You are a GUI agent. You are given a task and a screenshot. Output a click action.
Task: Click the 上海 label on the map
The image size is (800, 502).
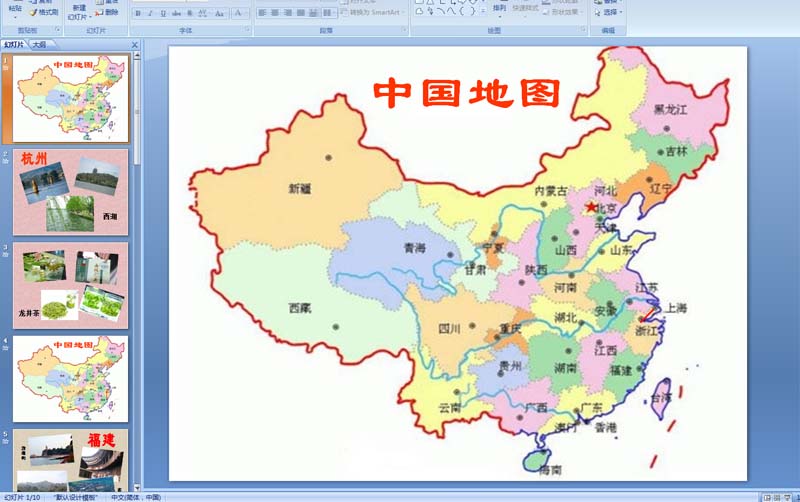click(x=676, y=308)
